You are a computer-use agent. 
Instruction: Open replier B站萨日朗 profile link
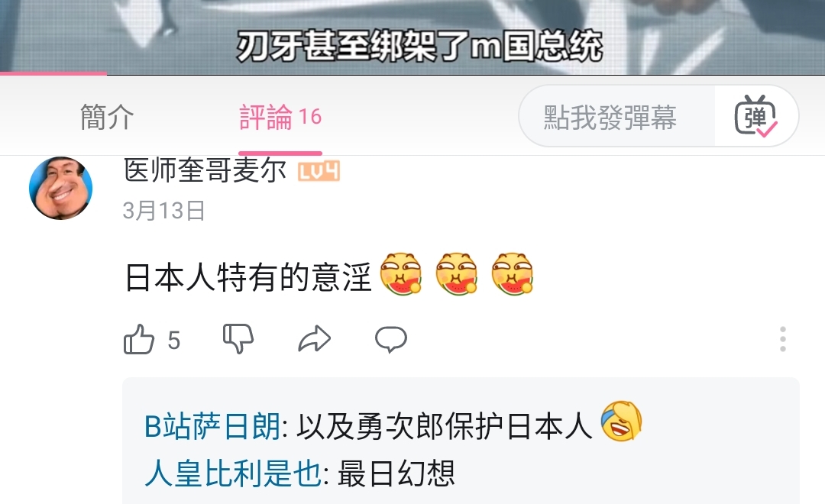212,426
